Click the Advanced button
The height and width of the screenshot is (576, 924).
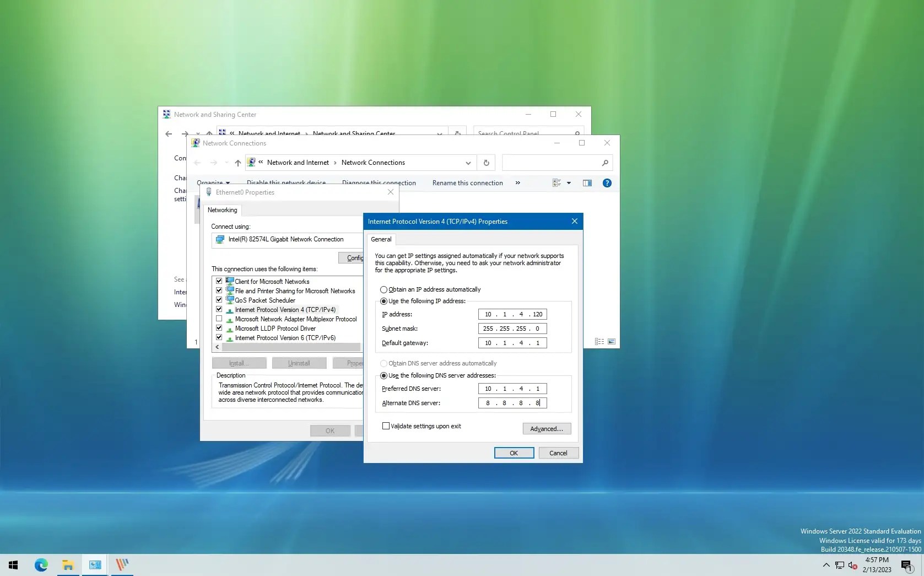tap(546, 428)
